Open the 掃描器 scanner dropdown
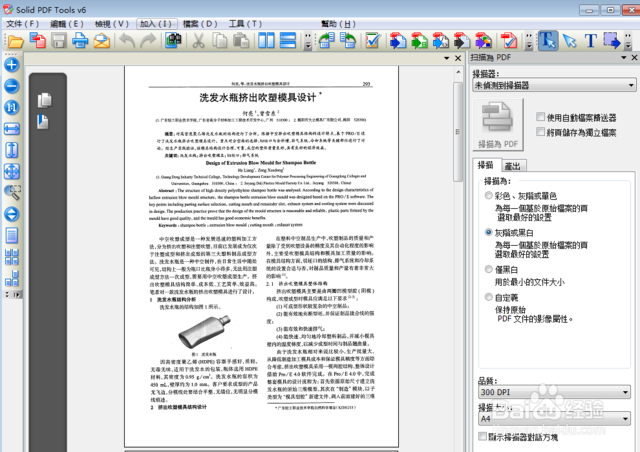 click(x=554, y=85)
